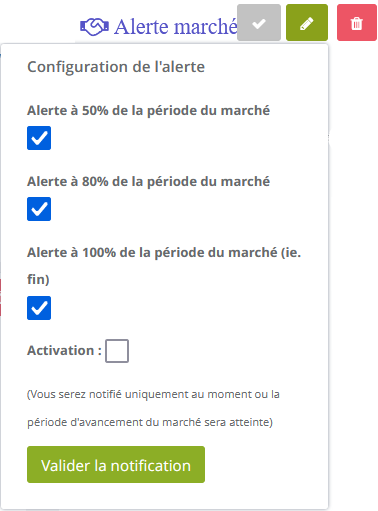
Task: Uncheck the 100% market period alert checkbox
Action: tap(39, 308)
